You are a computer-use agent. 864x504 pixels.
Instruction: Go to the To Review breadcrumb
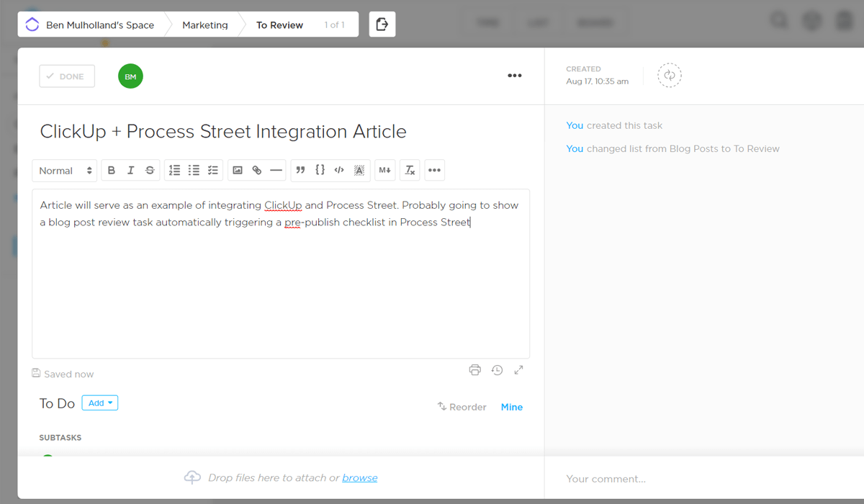point(279,24)
